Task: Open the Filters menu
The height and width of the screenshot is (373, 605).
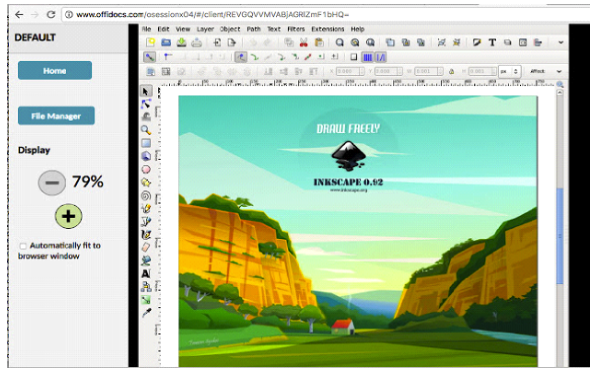Action: pos(296,29)
